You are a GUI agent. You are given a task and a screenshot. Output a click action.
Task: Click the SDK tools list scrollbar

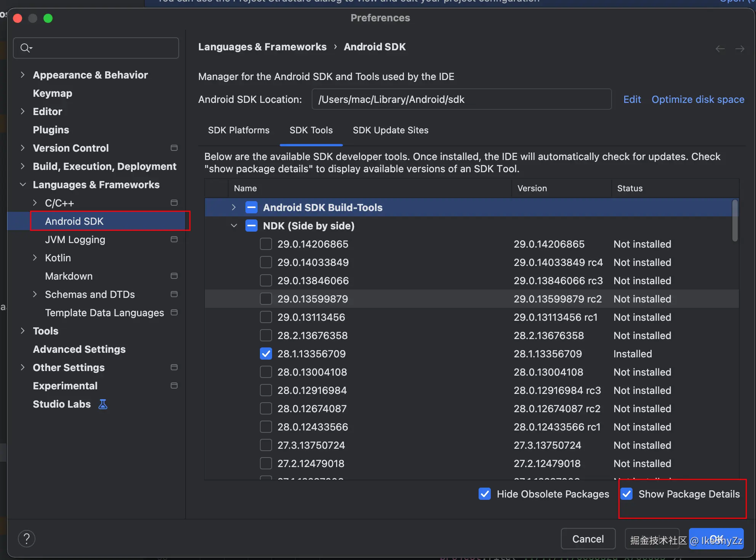[x=735, y=221]
